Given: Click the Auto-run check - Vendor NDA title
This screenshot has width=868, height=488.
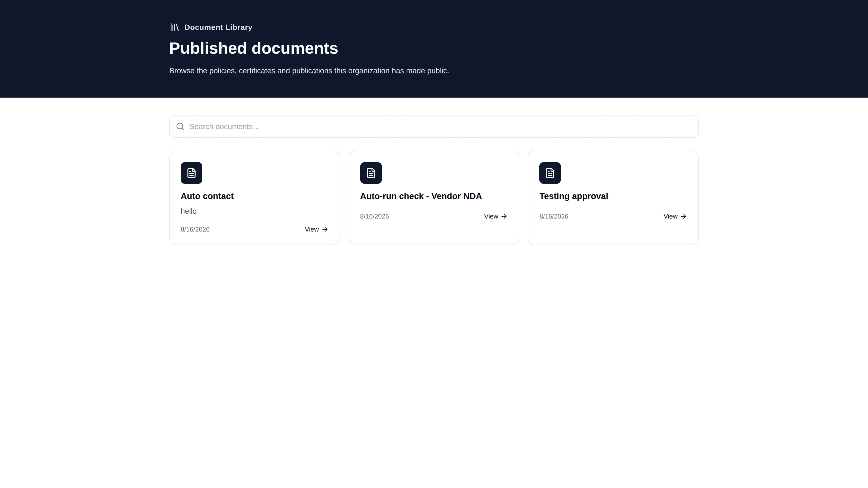Looking at the screenshot, I should coord(421,196).
